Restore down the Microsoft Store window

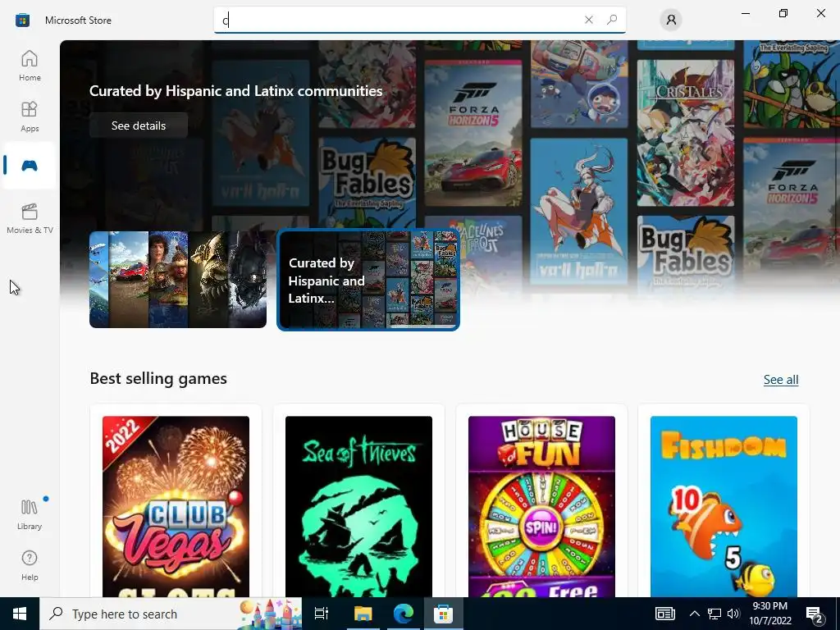pyautogui.click(x=783, y=13)
